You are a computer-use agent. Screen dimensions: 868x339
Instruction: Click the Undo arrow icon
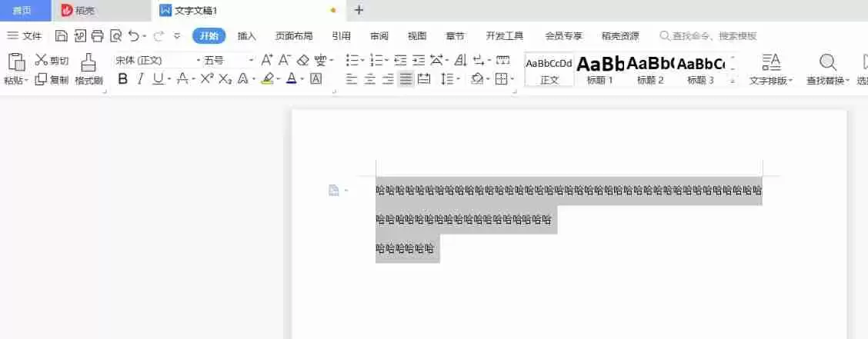pos(134,36)
